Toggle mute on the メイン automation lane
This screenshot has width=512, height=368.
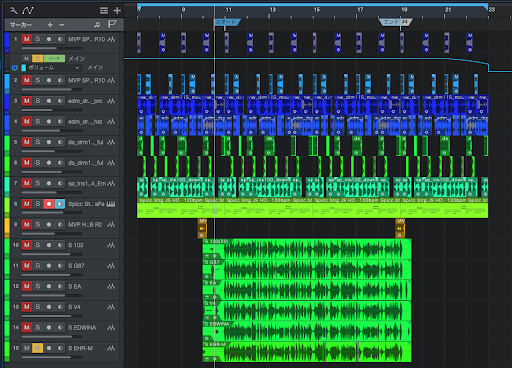click(26, 59)
